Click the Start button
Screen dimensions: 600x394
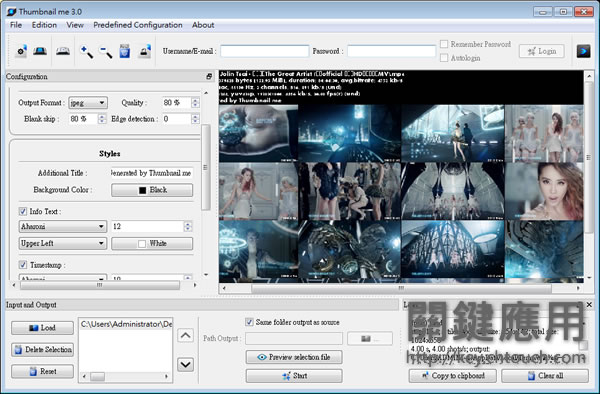tap(294, 376)
